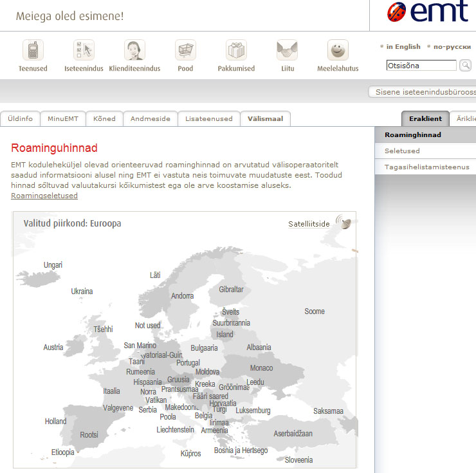Switch to the Välismaal tab
This screenshot has height=473, width=476.
point(265,119)
